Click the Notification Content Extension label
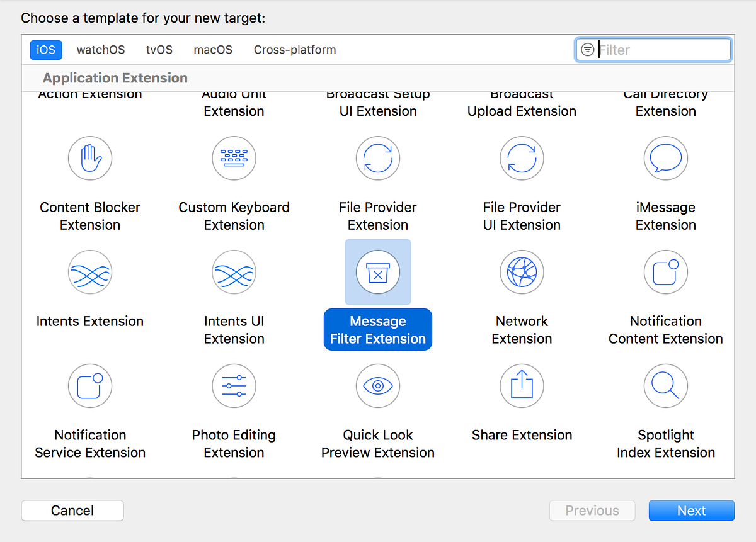The image size is (756, 542). point(666,330)
